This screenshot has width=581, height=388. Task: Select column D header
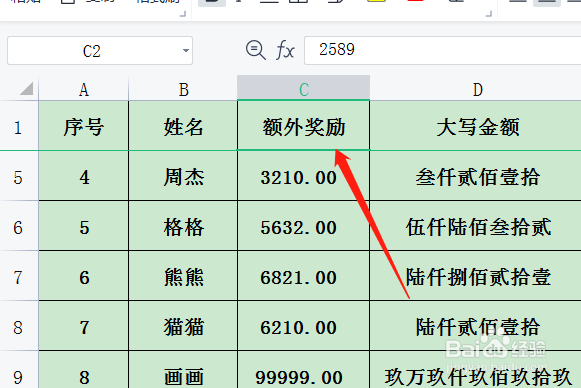[477, 89]
